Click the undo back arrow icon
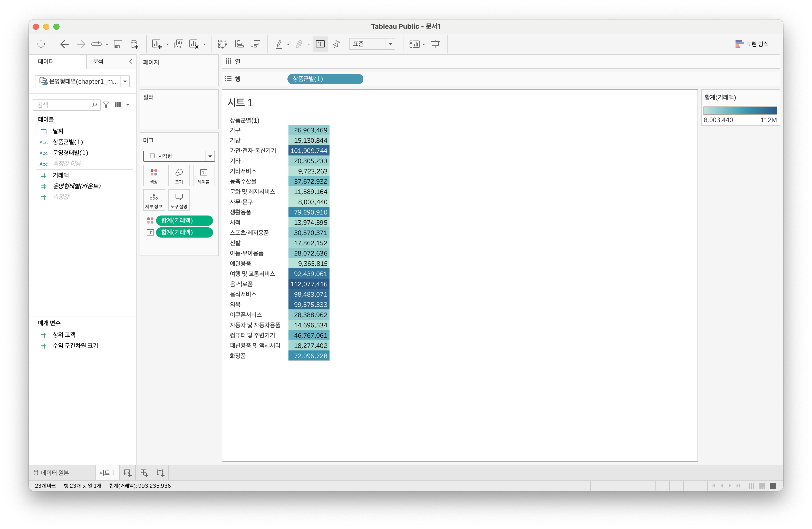This screenshot has height=529, width=812. 64,44
